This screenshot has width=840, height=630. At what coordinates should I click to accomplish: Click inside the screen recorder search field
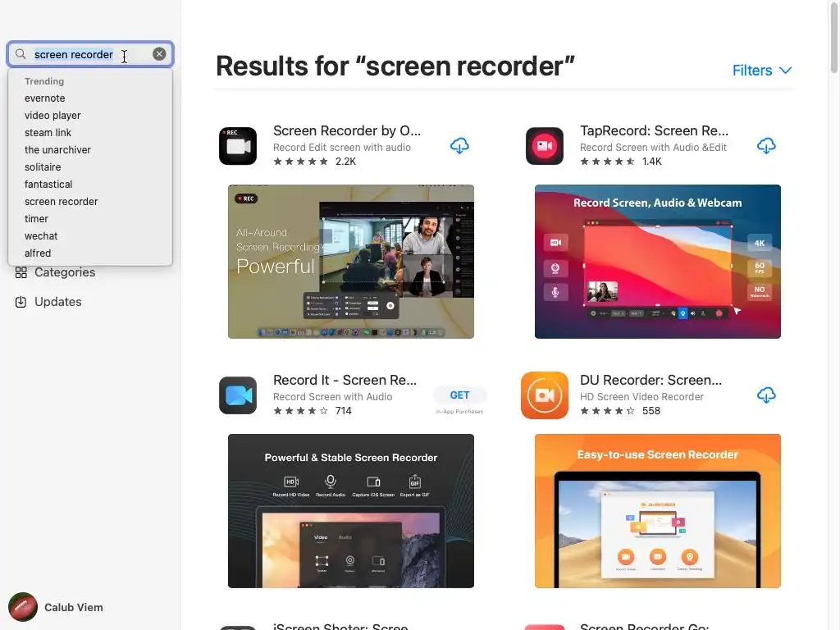pos(90,54)
